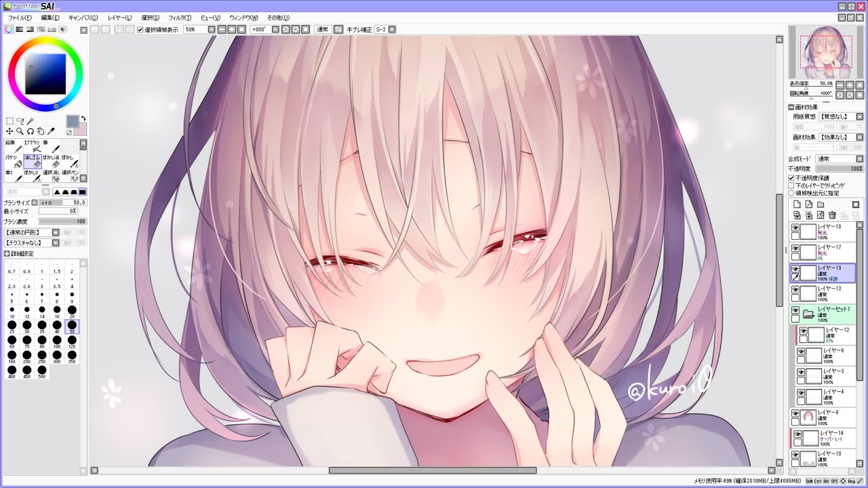
Task: Select the eyedropper tool
Action: click(51, 131)
